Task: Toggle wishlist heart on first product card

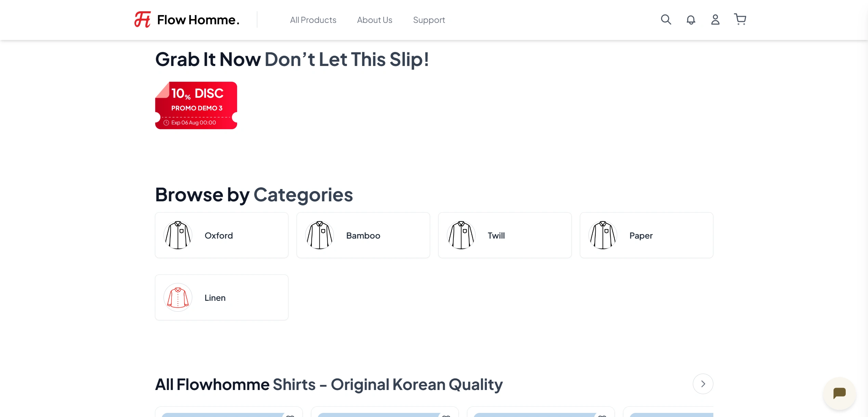Action: point(290,415)
